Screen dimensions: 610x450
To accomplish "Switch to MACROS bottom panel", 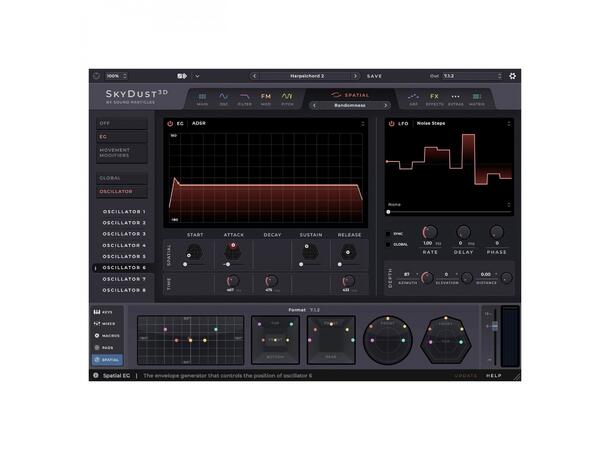I will [x=107, y=336].
